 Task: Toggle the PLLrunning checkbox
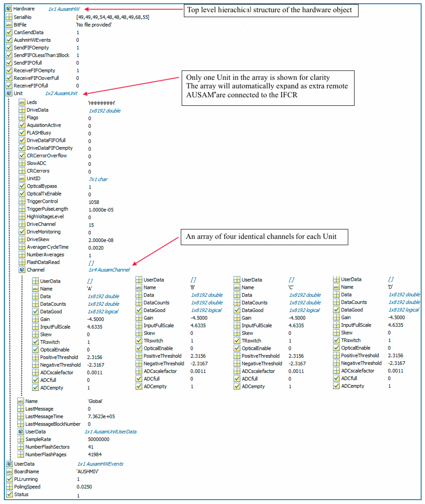[x=9, y=479]
